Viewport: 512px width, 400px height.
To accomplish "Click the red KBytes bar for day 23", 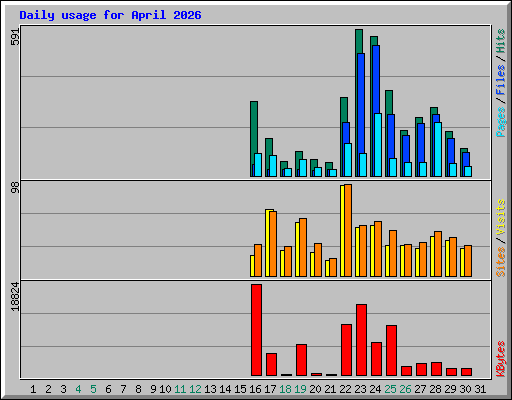I will coord(361,340).
